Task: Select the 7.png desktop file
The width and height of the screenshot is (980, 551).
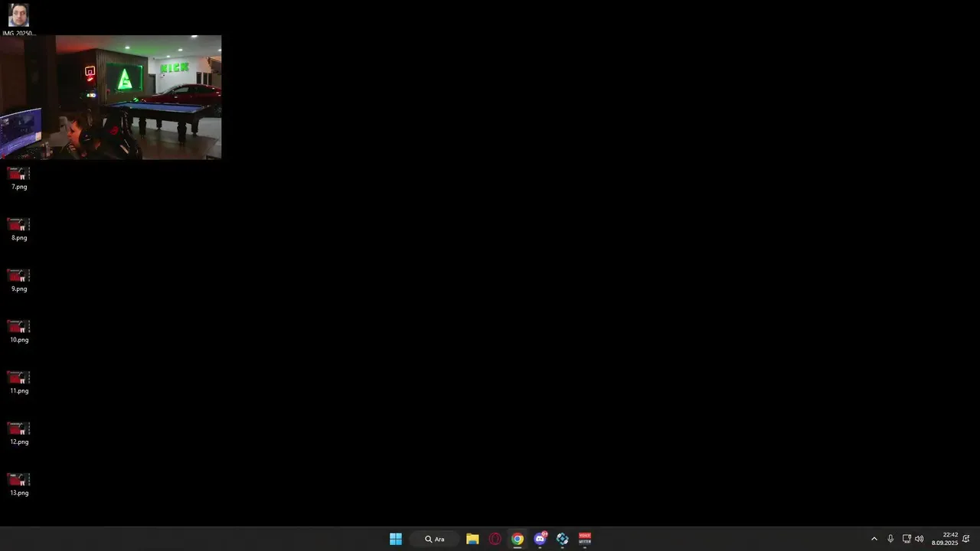Action: click(19, 179)
